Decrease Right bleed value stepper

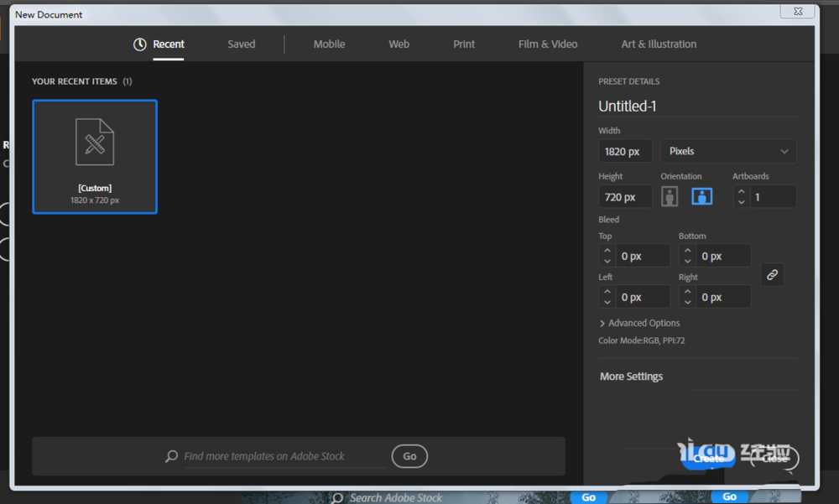tap(688, 302)
